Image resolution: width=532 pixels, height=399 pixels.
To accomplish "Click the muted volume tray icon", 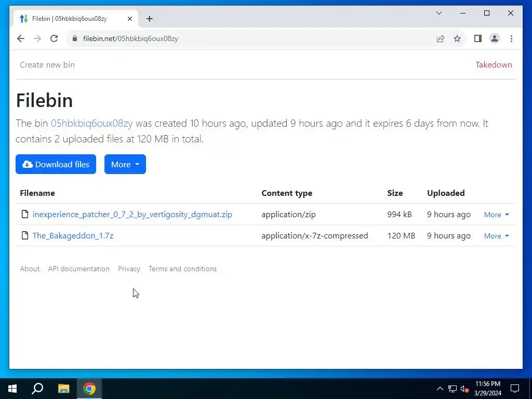I will [x=464, y=389].
